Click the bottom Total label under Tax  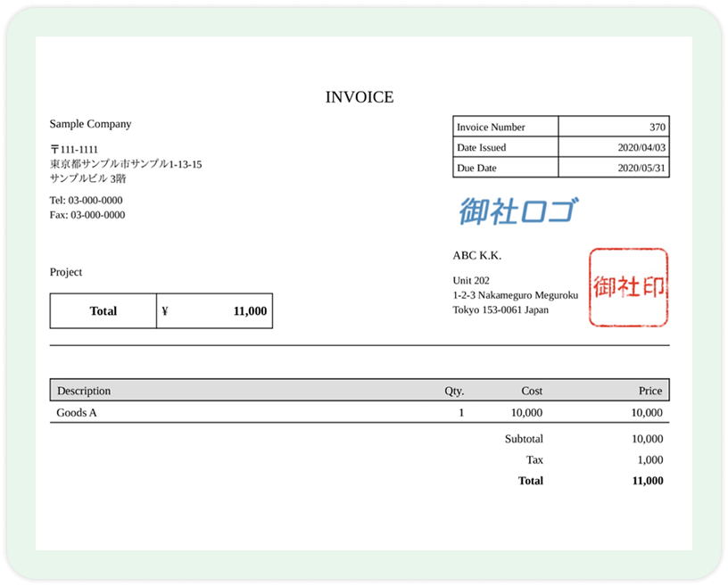[531, 481]
